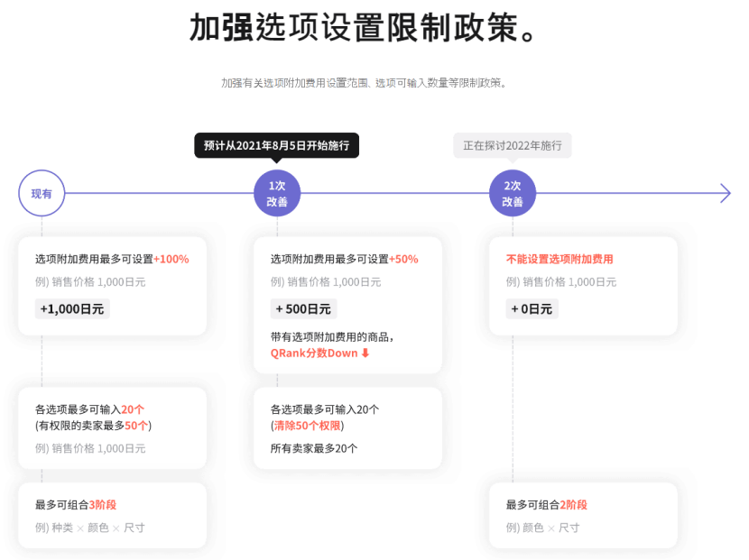
Task: Switch to the 正在探讨2022年施行 tab
Action: tap(512, 144)
